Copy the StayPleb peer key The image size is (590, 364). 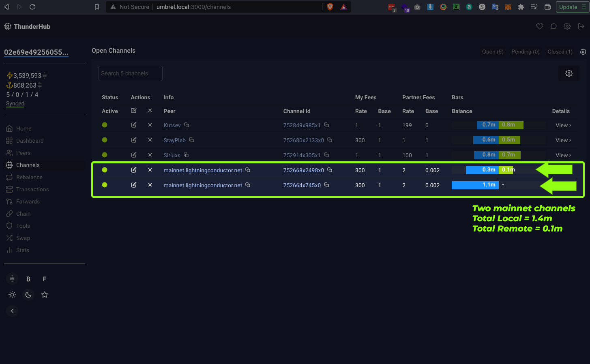coord(191,140)
